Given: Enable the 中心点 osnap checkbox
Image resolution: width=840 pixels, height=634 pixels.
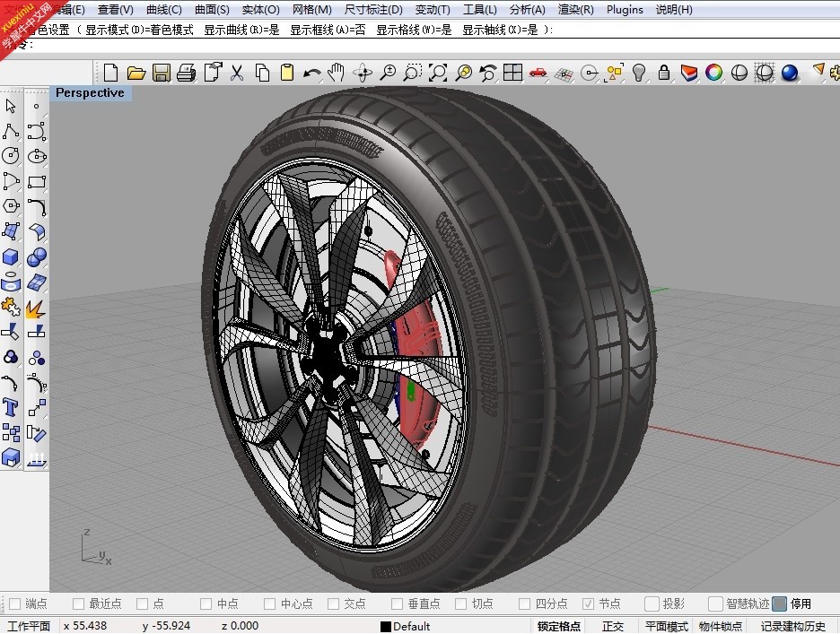Looking at the screenshot, I should coord(269,604).
